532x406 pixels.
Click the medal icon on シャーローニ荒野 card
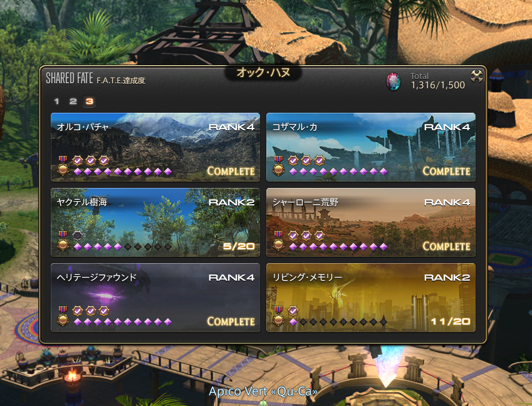point(278,241)
